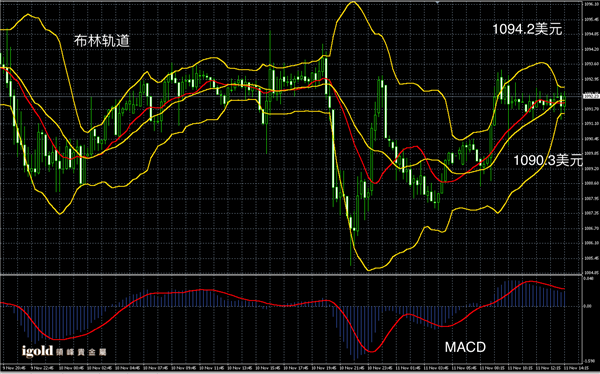This screenshot has width=600, height=374.
Task: Click the -3.590 MACD scale label
Action: point(590,361)
